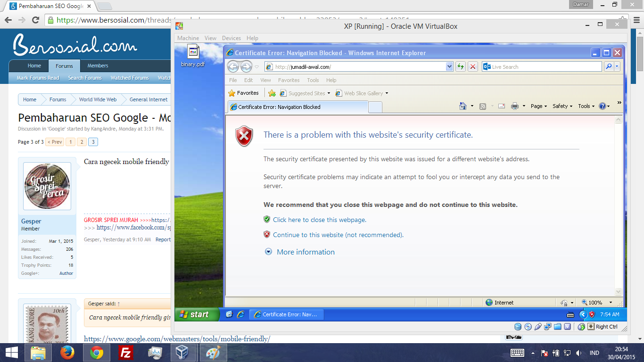This screenshot has height=362, width=644.
Task: Click the Read Mail envelope icon in IE
Action: [x=502, y=106]
